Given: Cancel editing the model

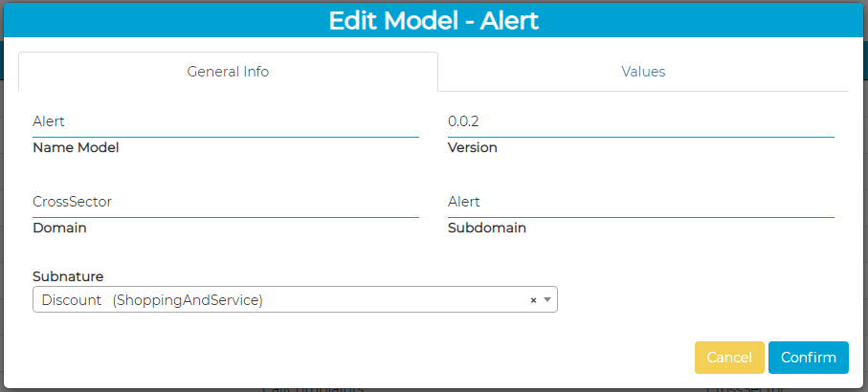Looking at the screenshot, I should [729, 358].
